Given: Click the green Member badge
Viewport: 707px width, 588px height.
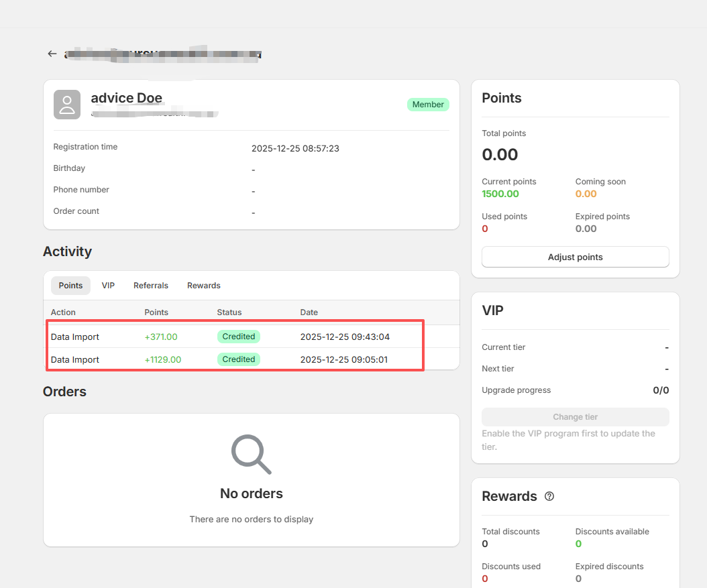Looking at the screenshot, I should point(428,105).
